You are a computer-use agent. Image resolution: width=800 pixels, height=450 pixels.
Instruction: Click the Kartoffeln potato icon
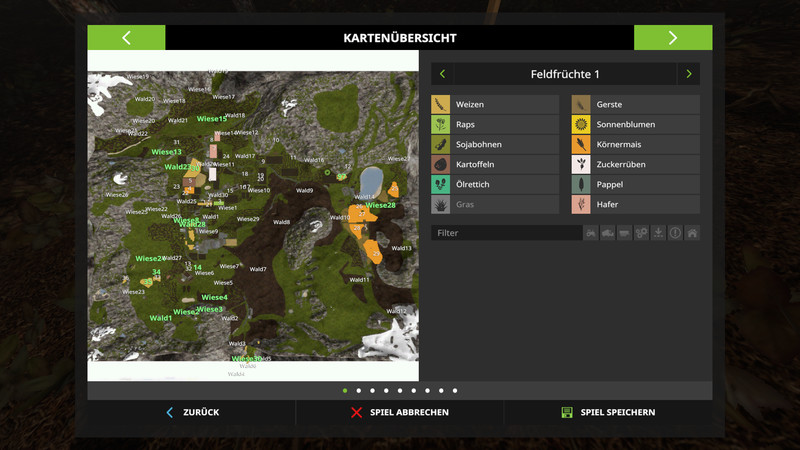coord(441,165)
